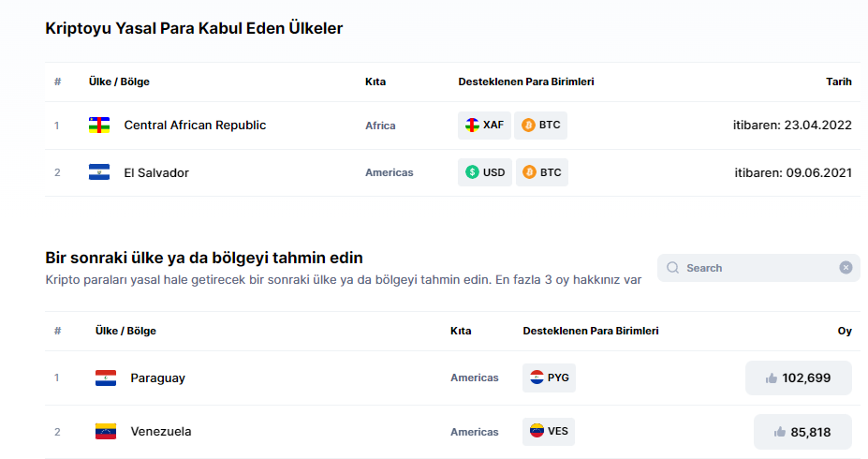Clear search with the X icon
This screenshot has width=868, height=459.
point(846,268)
